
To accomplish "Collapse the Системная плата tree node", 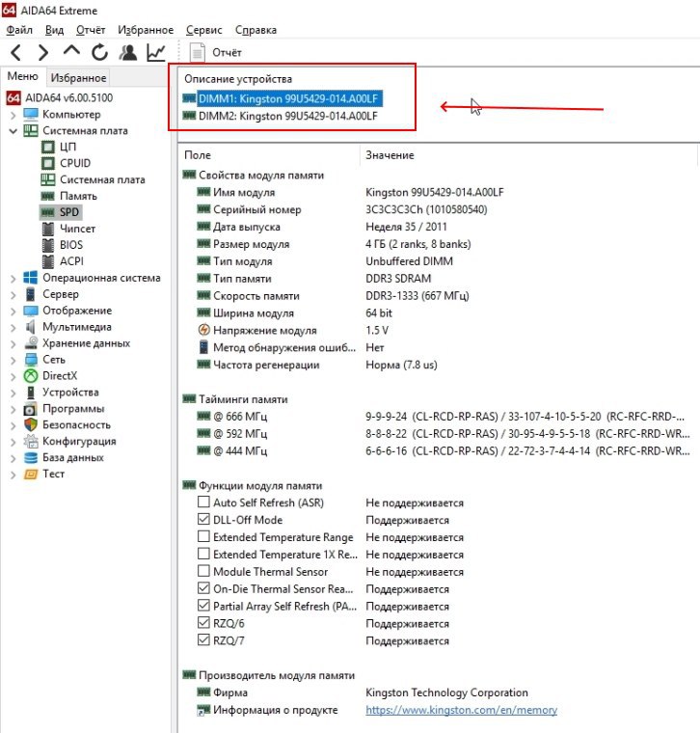I will click(13, 131).
